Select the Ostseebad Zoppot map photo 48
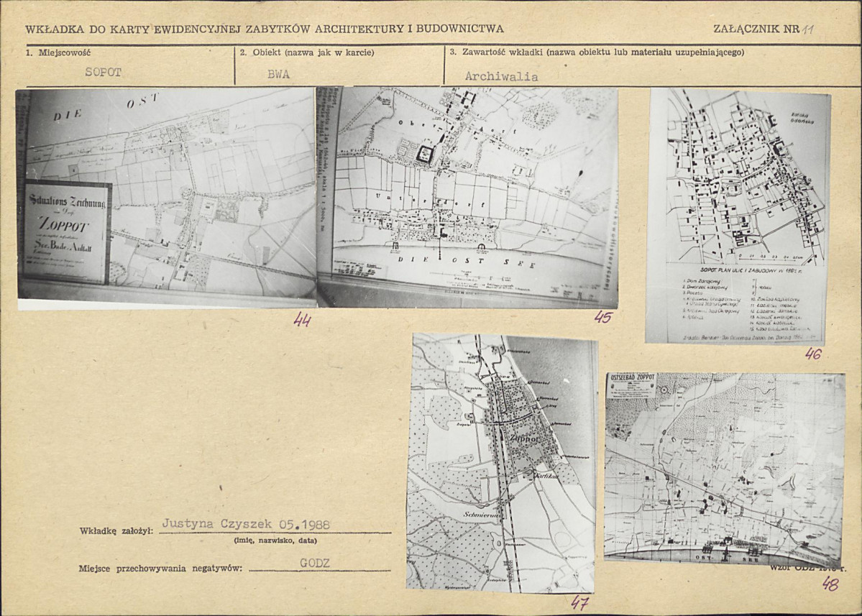This screenshot has height=616, width=862. (723, 467)
